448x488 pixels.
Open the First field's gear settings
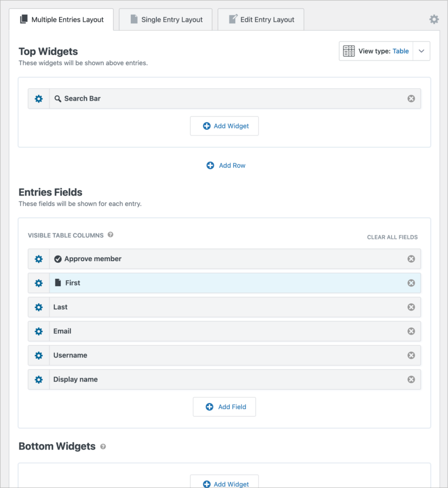tap(39, 283)
